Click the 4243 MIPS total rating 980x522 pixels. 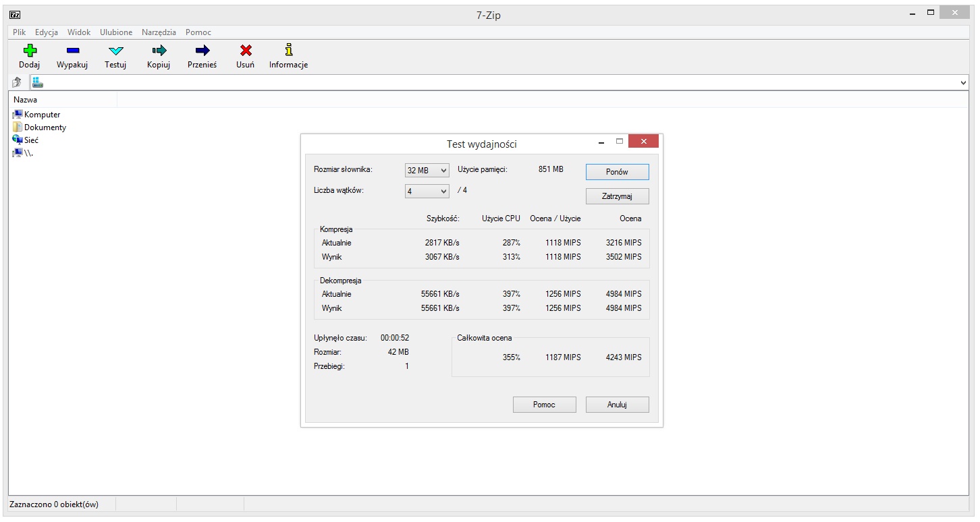point(624,357)
